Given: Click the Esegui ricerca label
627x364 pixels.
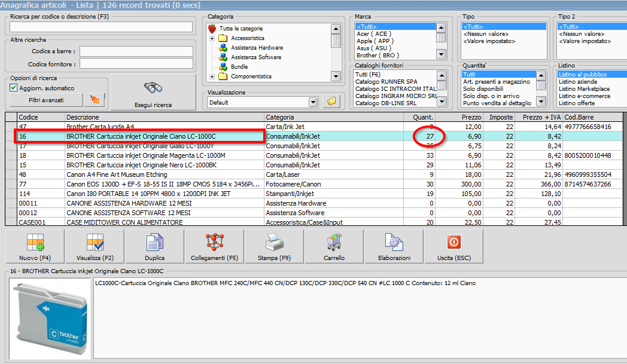Looking at the screenshot, I should (x=153, y=105).
